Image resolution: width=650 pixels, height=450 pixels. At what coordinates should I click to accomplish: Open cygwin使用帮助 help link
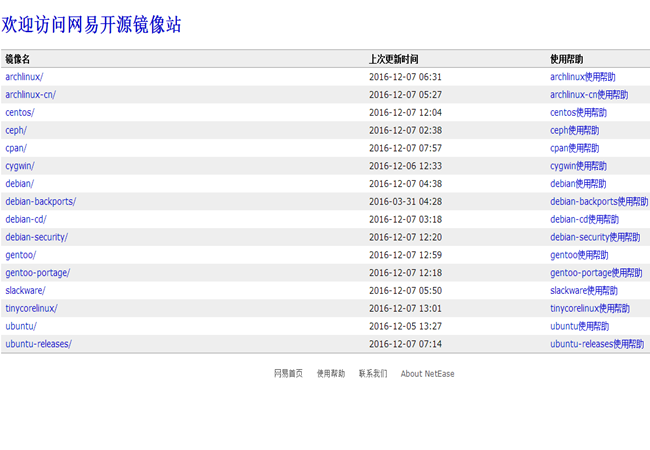(x=578, y=166)
